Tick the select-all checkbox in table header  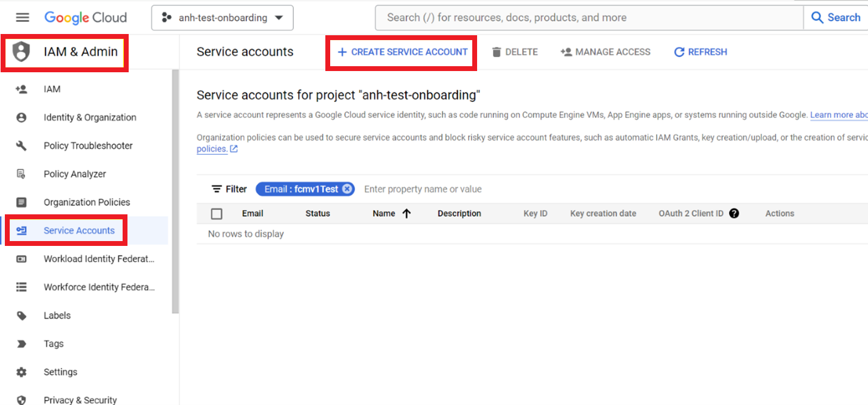click(217, 214)
